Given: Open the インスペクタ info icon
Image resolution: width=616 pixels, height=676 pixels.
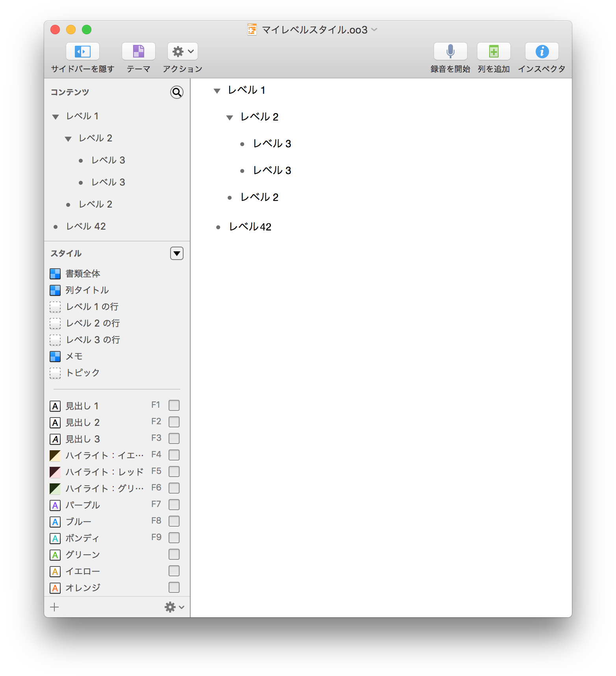Looking at the screenshot, I should [542, 52].
